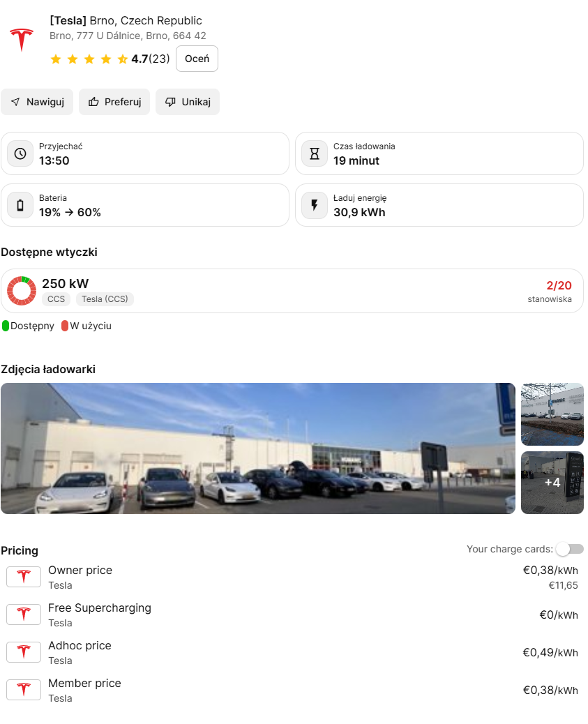Mark charger as preferred with Preferuj
This screenshot has width=588, height=724.
click(x=114, y=102)
